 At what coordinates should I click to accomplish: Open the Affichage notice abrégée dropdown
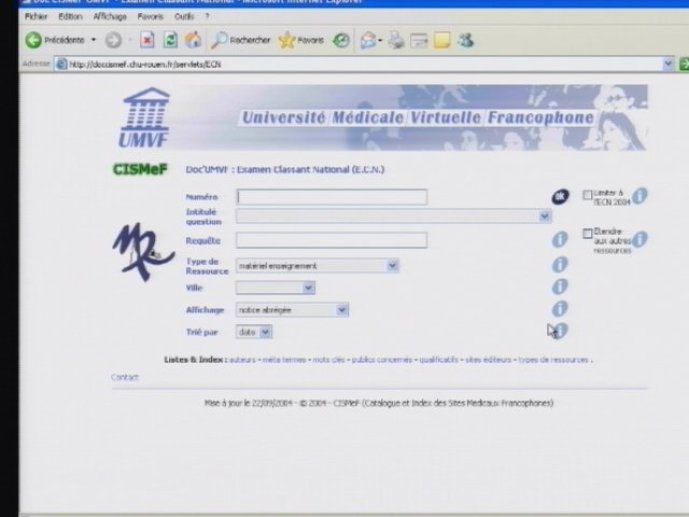(x=292, y=310)
